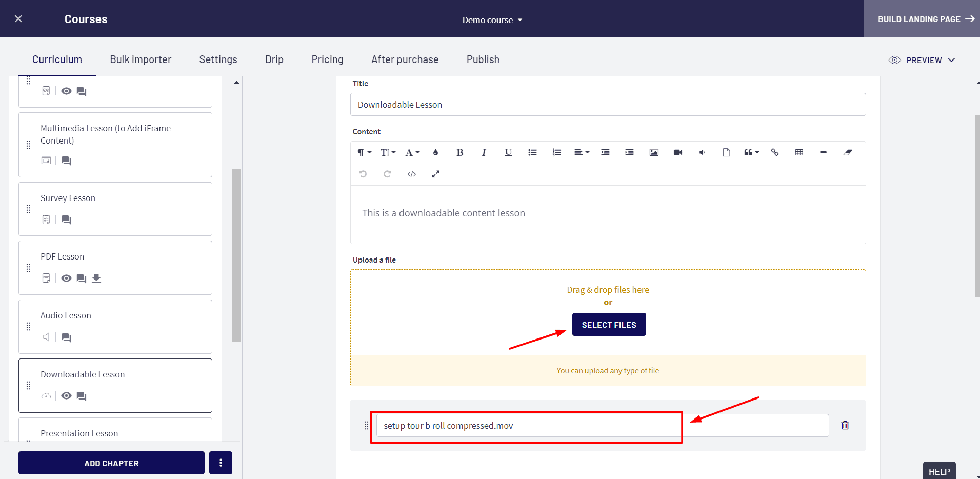This screenshot has width=980, height=479.
Task: Toggle Downloadable Lesson eye visibility icon
Action: pyautogui.click(x=66, y=396)
